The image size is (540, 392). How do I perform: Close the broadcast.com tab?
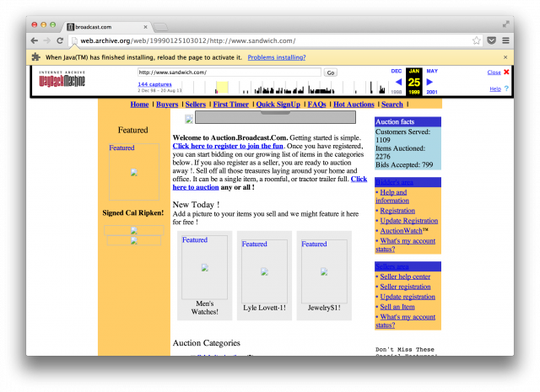(145, 27)
